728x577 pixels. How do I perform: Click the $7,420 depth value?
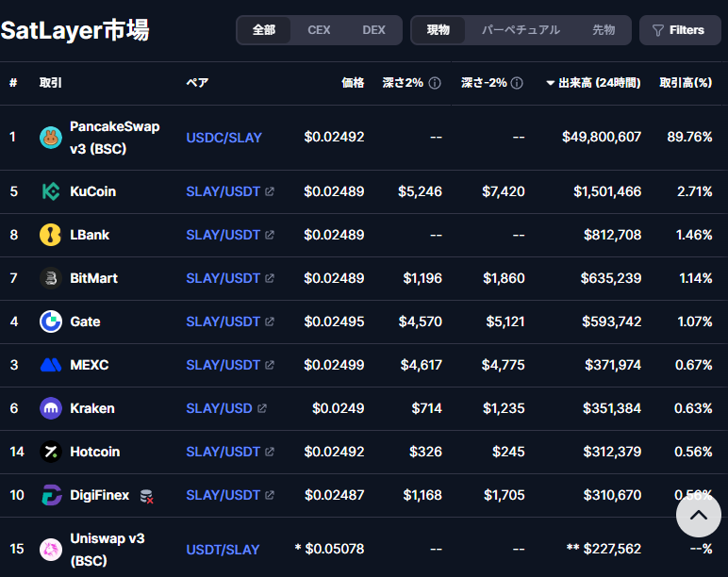click(504, 191)
